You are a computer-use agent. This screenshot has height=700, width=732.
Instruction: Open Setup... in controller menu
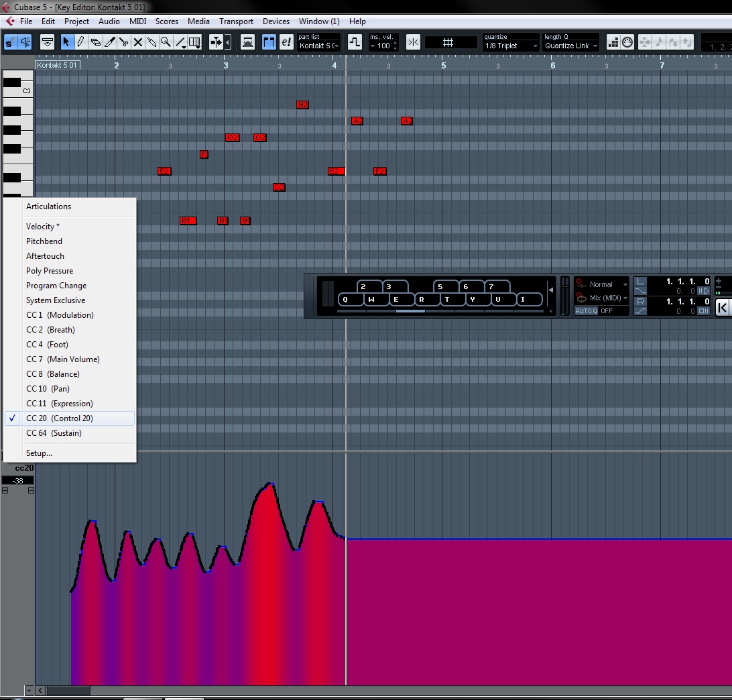point(70,453)
